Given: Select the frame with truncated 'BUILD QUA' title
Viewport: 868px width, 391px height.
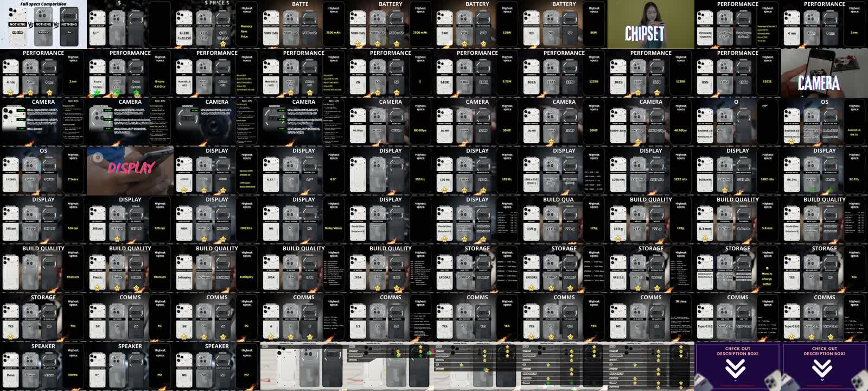Looking at the screenshot, I should 564,220.
